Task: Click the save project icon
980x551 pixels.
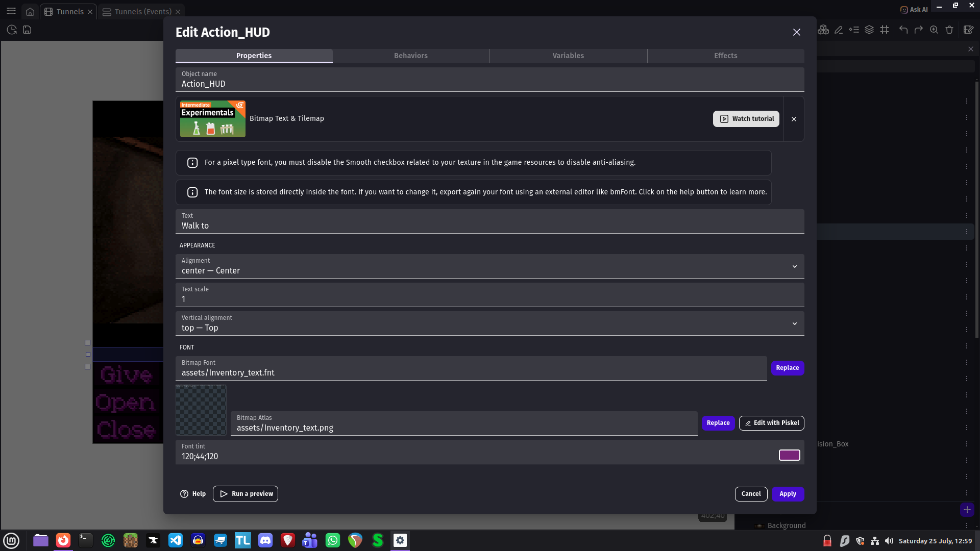Action: click(x=27, y=30)
